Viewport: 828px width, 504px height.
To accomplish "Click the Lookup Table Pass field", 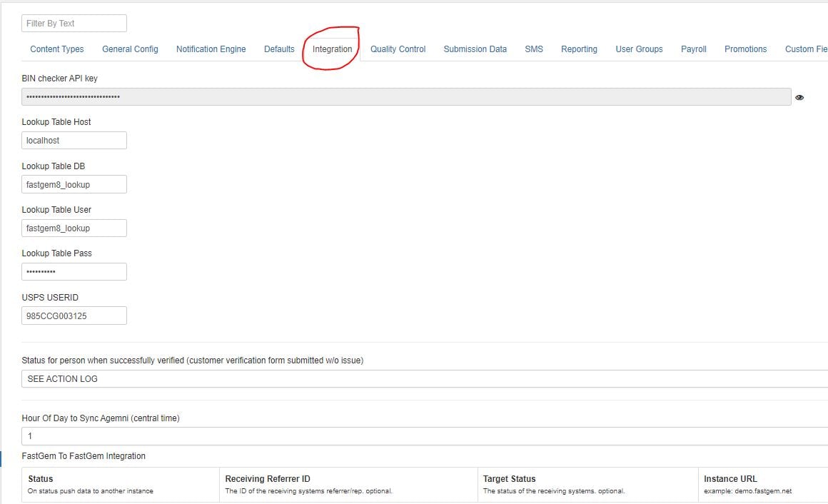I will pyautogui.click(x=74, y=271).
